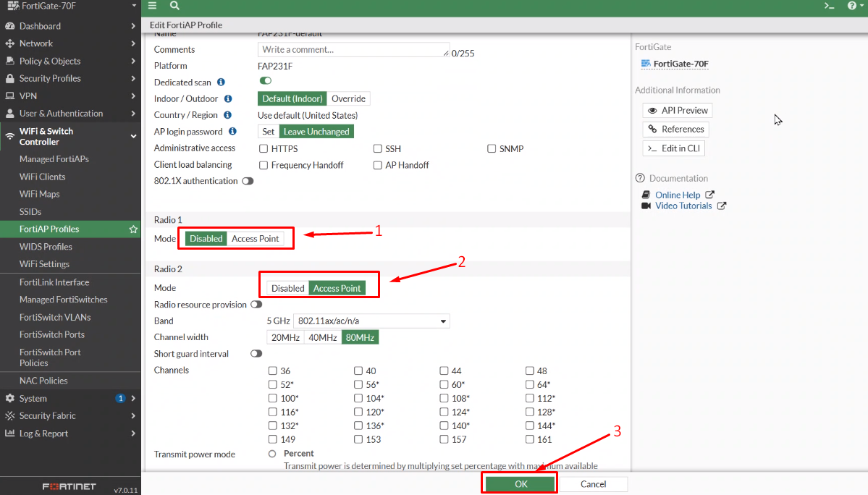Check the HTTPS administrative access box
868x495 pixels.
(x=264, y=148)
